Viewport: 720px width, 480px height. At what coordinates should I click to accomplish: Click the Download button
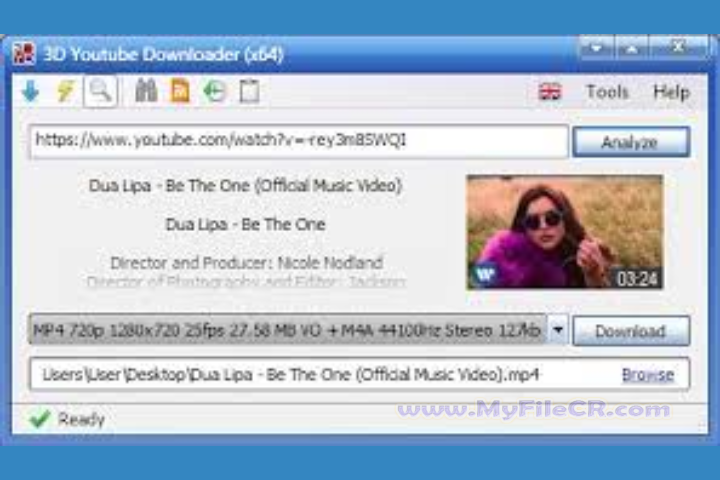(631, 331)
